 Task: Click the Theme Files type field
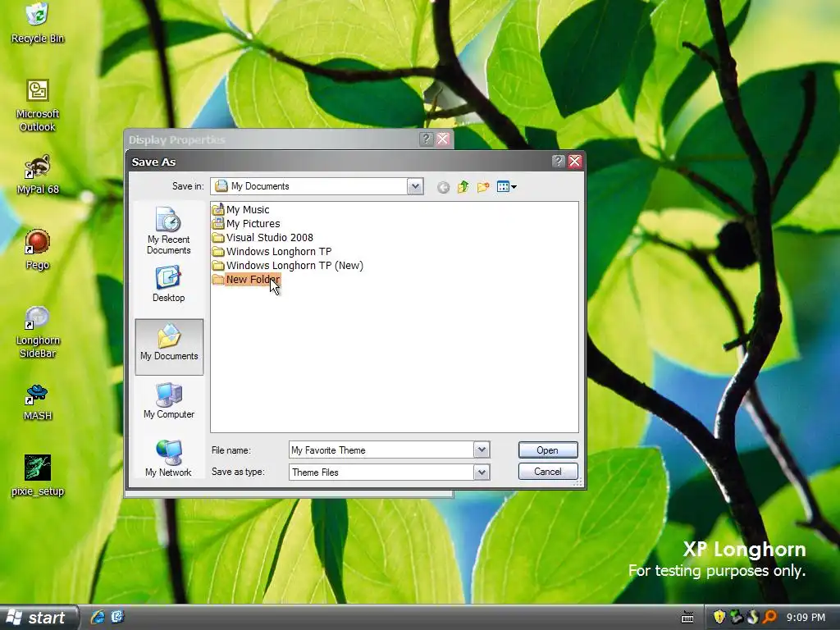pos(381,472)
